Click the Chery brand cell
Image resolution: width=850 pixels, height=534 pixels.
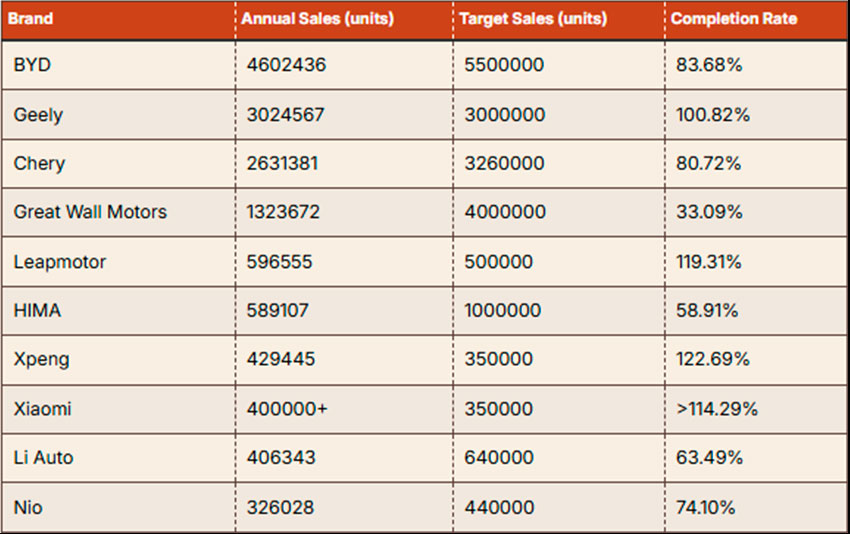(x=39, y=163)
